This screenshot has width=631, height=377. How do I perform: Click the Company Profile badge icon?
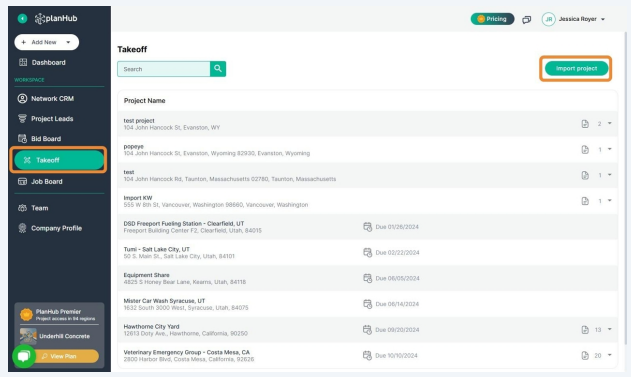23,228
